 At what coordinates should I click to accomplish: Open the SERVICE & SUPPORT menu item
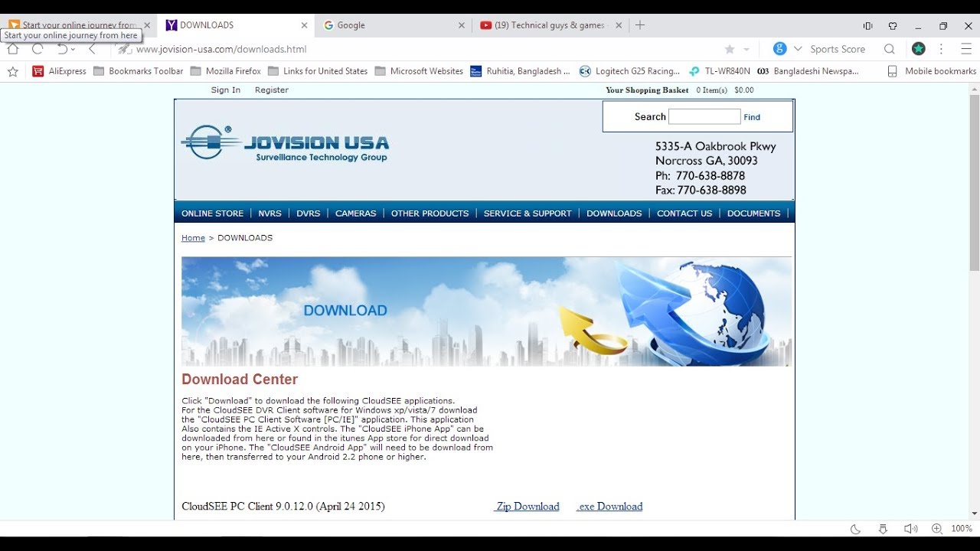point(528,214)
